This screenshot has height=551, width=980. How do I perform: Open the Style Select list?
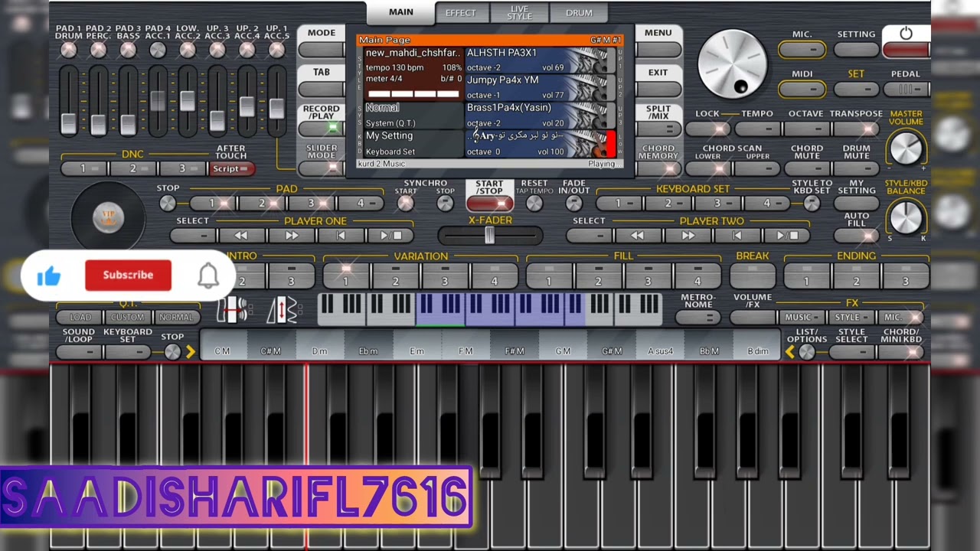[x=852, y=352]
